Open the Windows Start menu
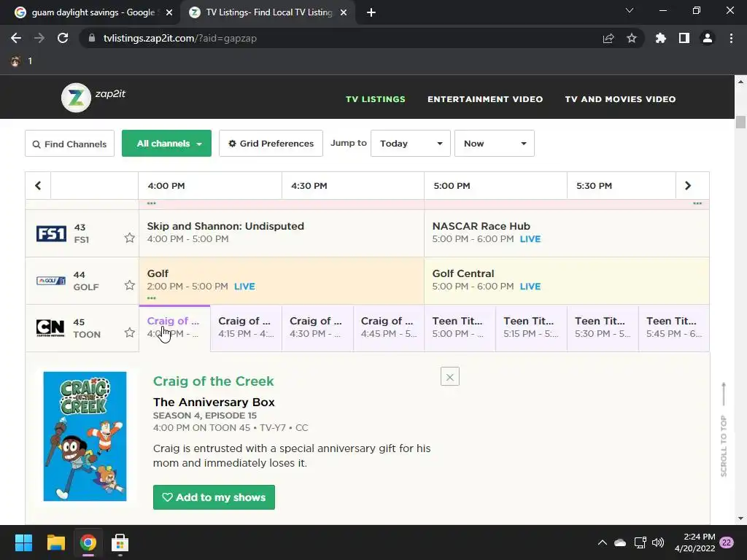This screenshot has width=747, height=560. click(23, 542)
